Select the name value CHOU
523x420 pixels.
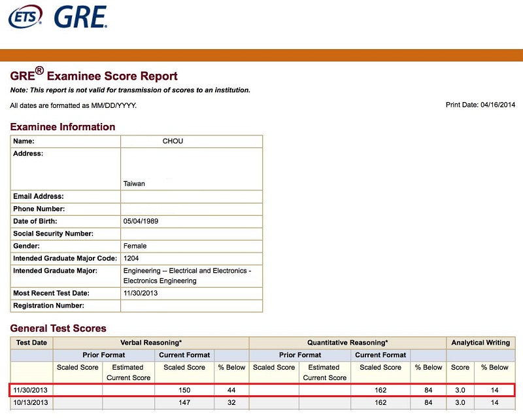pyautogui.click(x=173, y=141)
